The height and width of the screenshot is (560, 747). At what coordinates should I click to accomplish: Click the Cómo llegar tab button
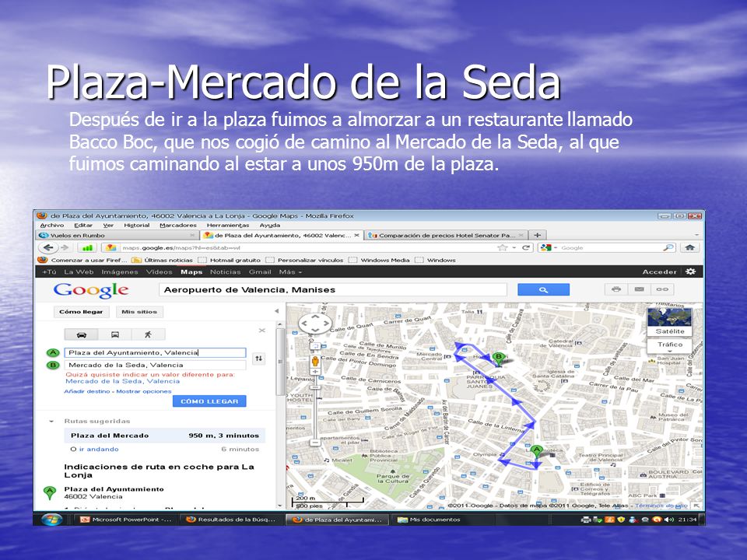[x=81, y=312]
